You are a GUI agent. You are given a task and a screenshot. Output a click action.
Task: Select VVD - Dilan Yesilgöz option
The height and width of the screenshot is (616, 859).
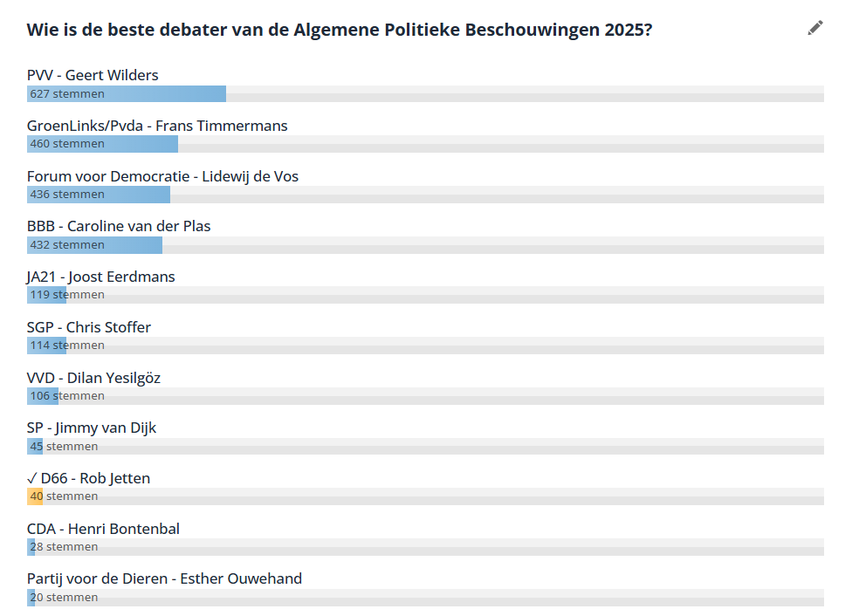pyautogui.click(x=93, y=378)
